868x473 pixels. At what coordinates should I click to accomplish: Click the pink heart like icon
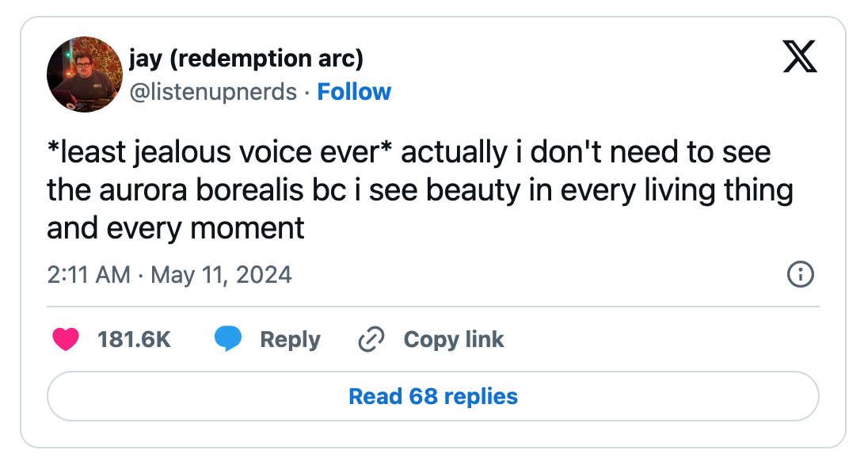[x=66, y=339]
